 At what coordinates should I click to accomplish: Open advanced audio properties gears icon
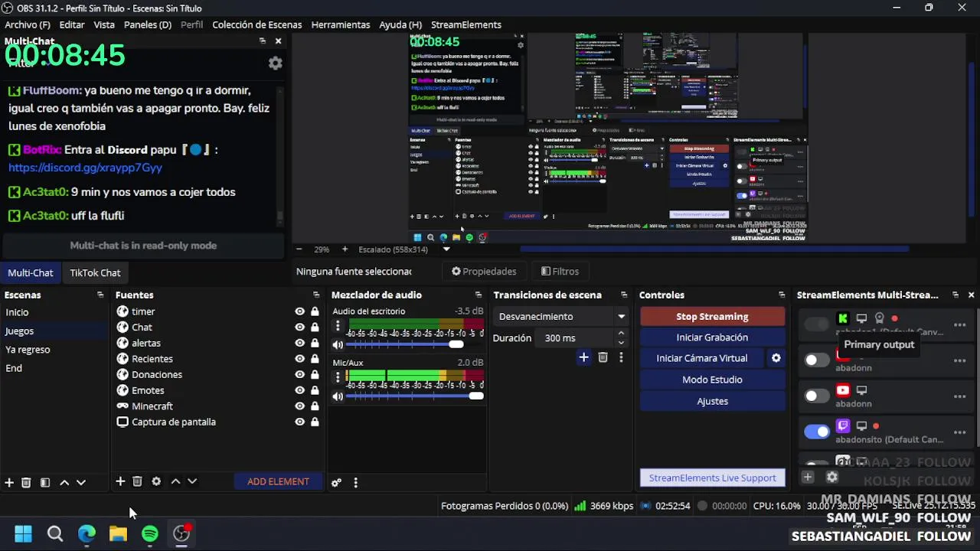[336, 483]
